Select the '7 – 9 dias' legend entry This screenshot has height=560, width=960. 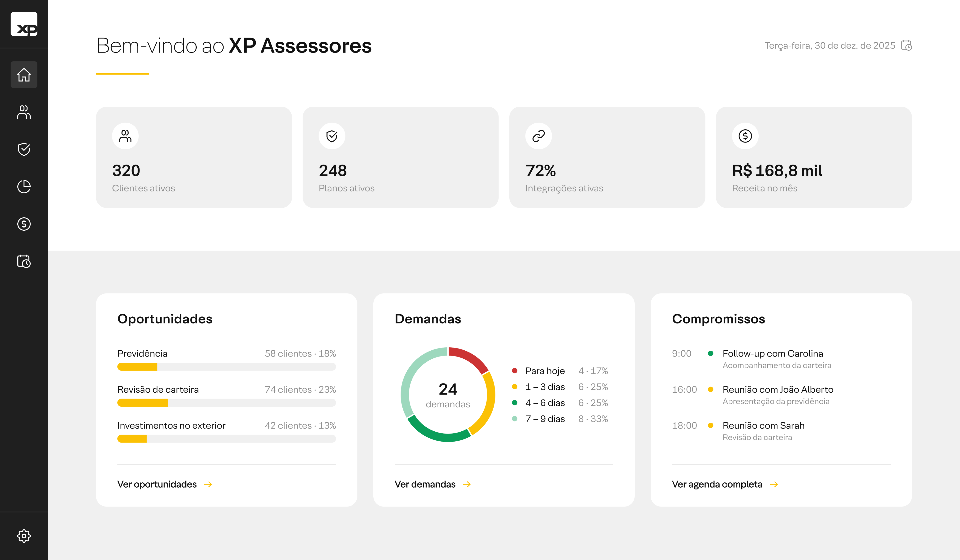560,419
